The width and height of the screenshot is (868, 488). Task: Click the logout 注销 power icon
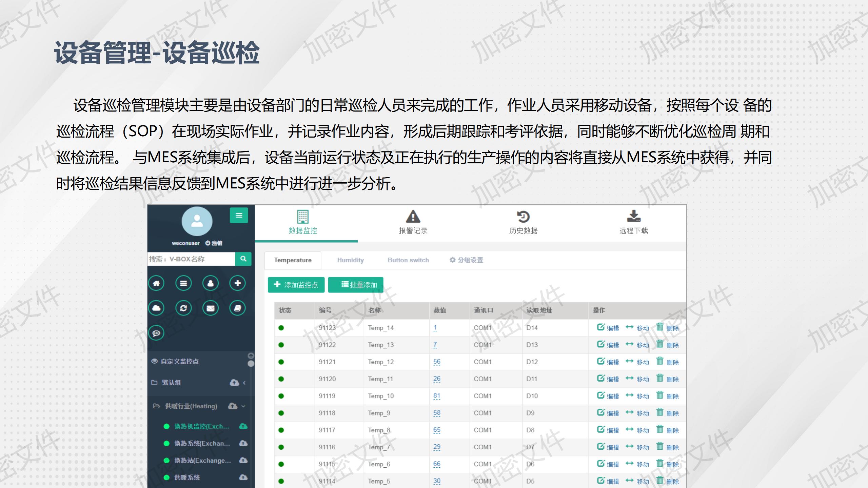208,243
